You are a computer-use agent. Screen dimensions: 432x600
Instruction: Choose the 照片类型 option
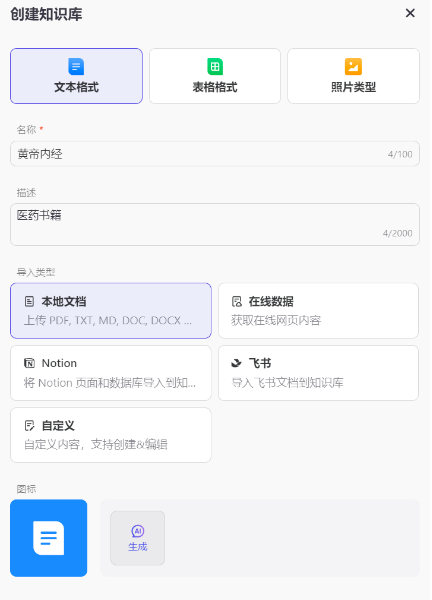coord(354,76)
